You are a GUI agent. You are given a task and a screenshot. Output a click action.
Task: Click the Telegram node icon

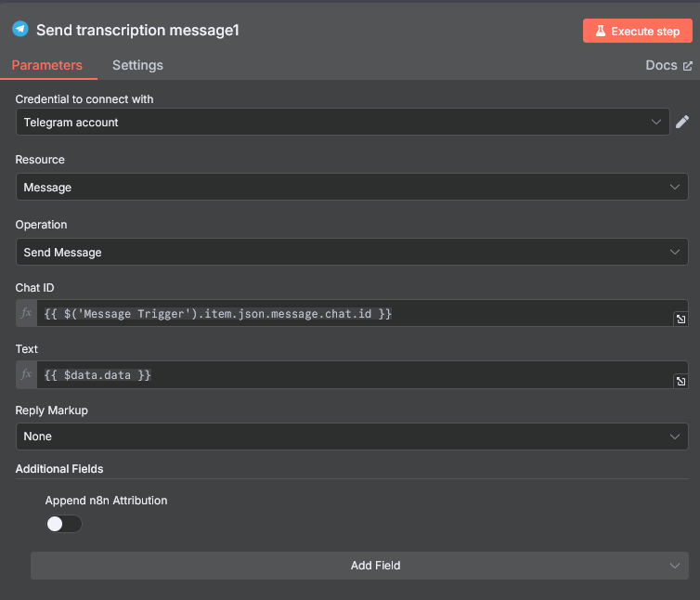(20, 29)
